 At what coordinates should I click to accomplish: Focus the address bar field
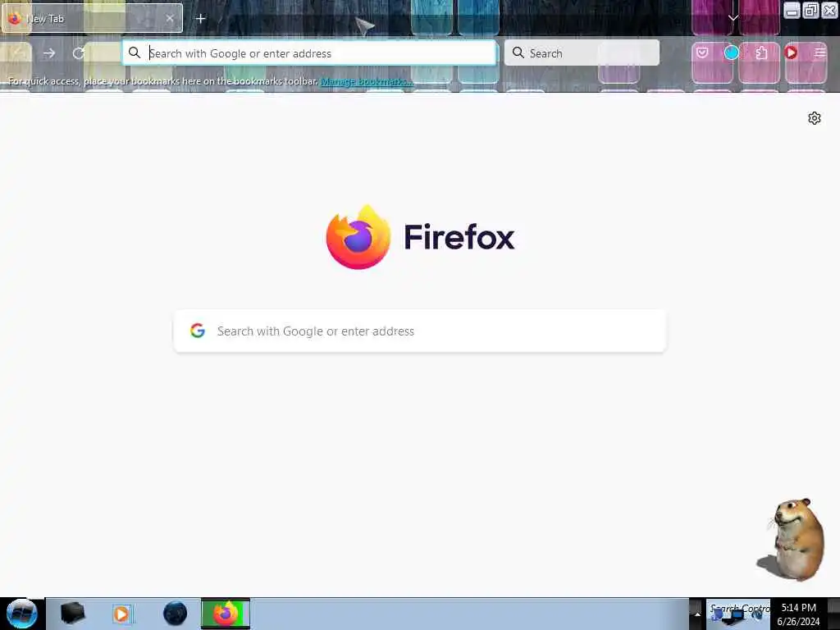309,53
